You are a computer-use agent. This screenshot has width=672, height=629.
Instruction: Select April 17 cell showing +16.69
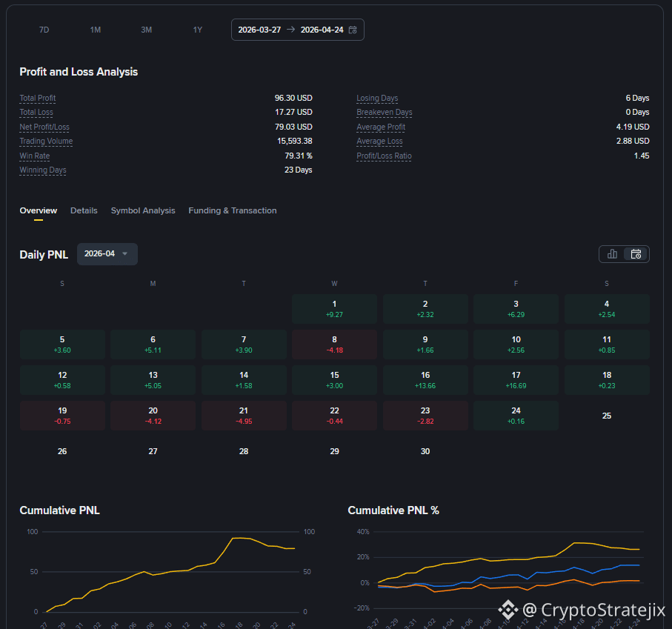(516, 380)
